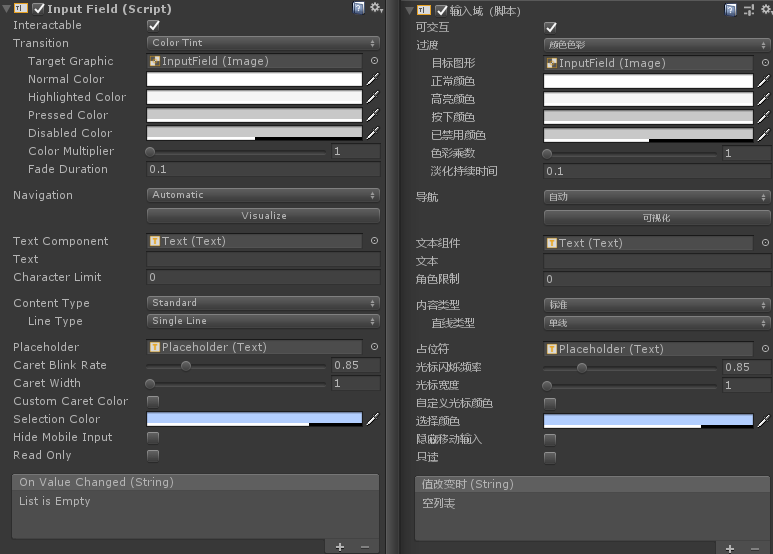The height and width of the screenshot is (554, 773).
Task: Click eyedropper next to 高亮颜色
Action: (764, 99)
